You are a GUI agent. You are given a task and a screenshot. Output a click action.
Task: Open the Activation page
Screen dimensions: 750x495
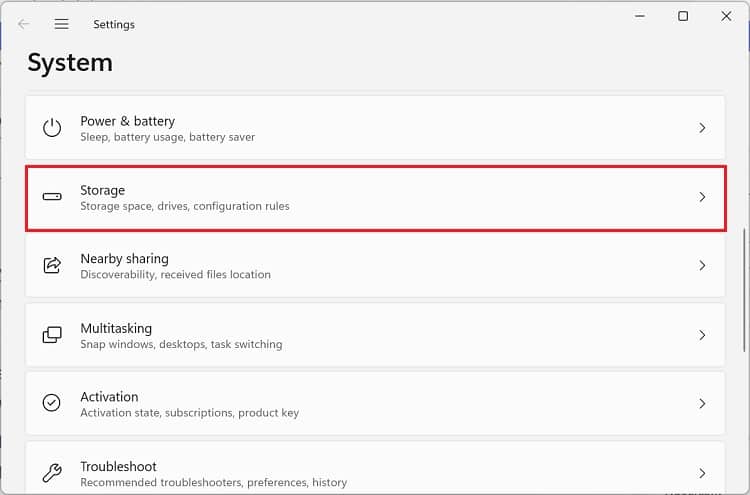pyautogui.click(x=375, y=403)
